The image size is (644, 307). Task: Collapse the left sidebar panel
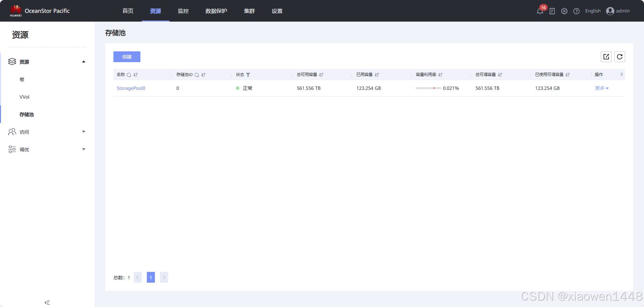click(x=47, y=303)
